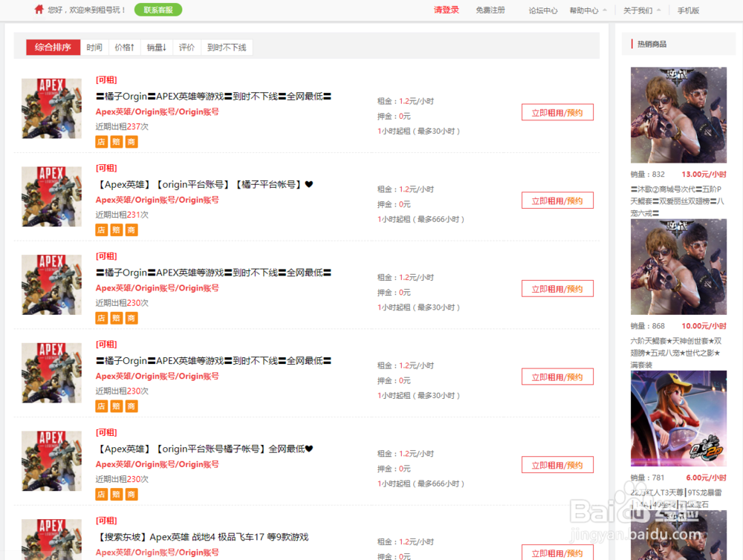
Task: Click 销量：868 text in sidebar
Action: (648, 326)
